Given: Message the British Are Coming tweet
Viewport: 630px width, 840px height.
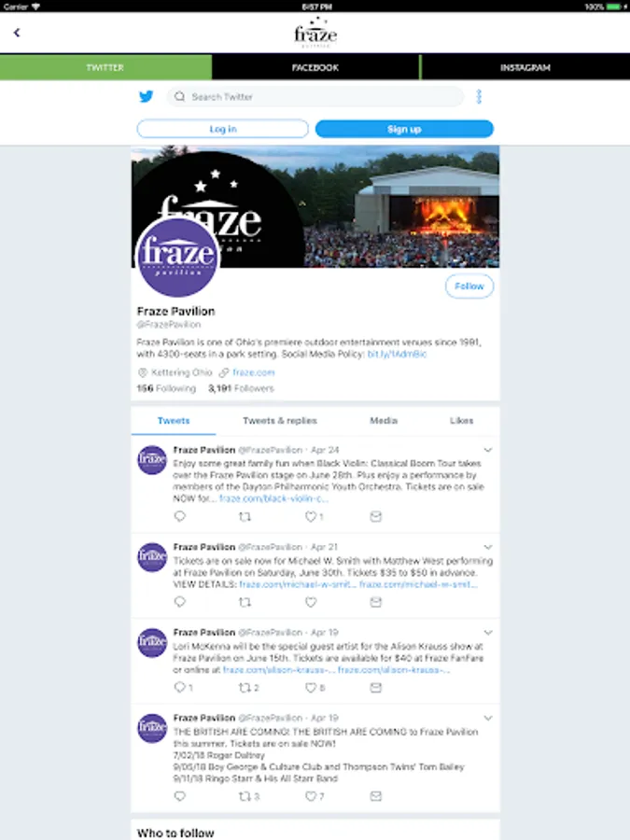Looking at the screenshot, I should pyautogui.click(x=376, y=796).
